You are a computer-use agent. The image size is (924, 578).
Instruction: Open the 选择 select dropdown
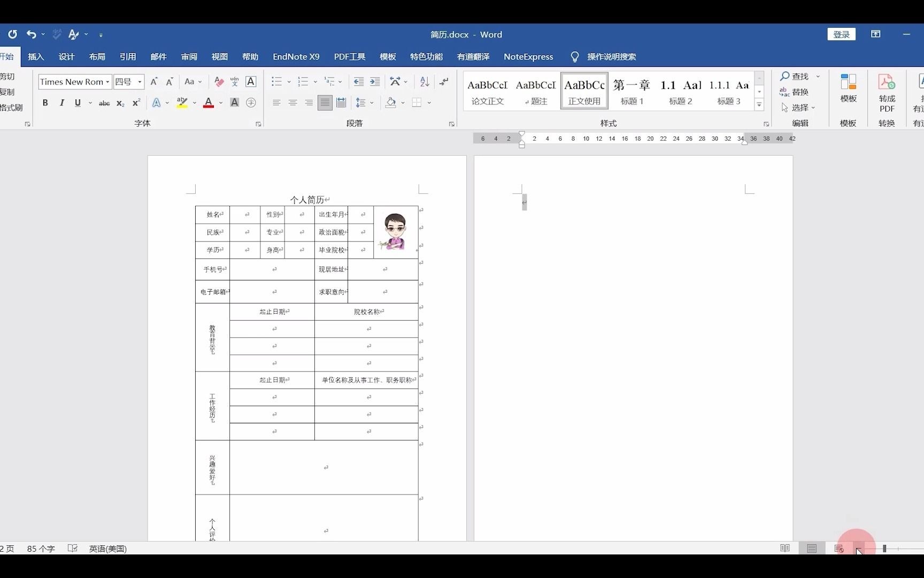coord(798,108)
